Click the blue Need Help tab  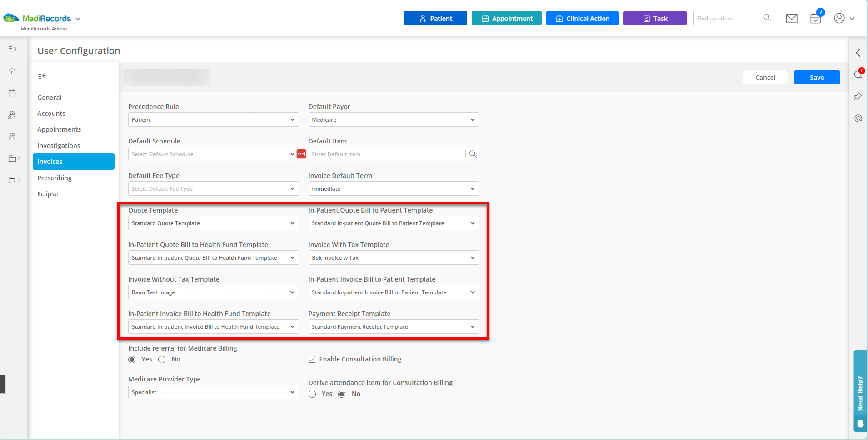tap(860, 391)
